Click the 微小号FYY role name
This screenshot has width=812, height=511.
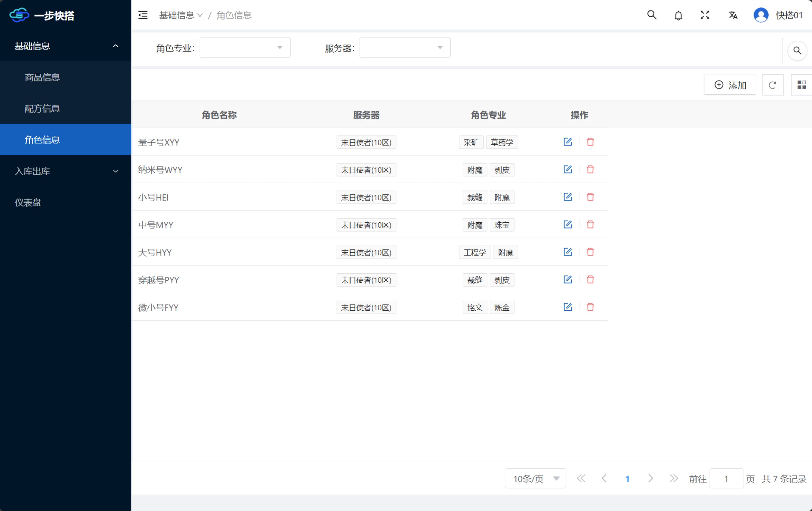158,308
